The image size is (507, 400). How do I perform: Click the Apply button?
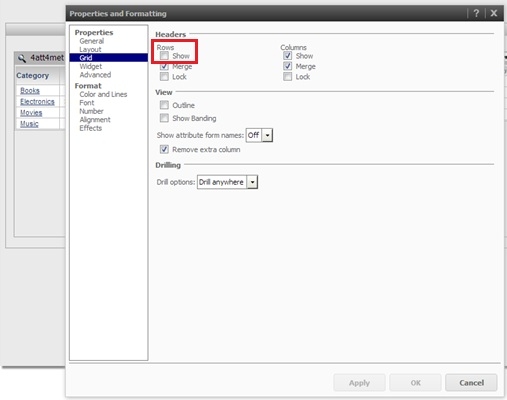pos(359,383)
